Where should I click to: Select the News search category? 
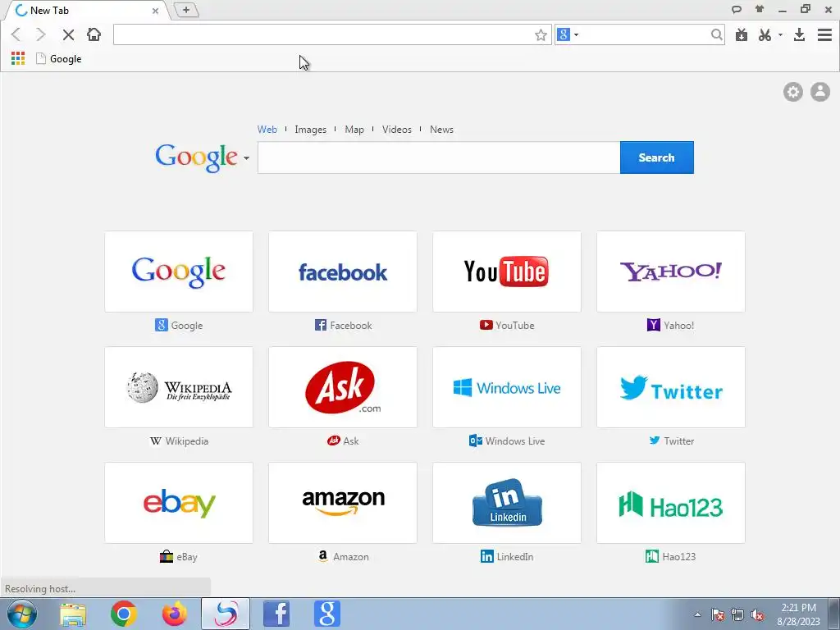point(441,129)
